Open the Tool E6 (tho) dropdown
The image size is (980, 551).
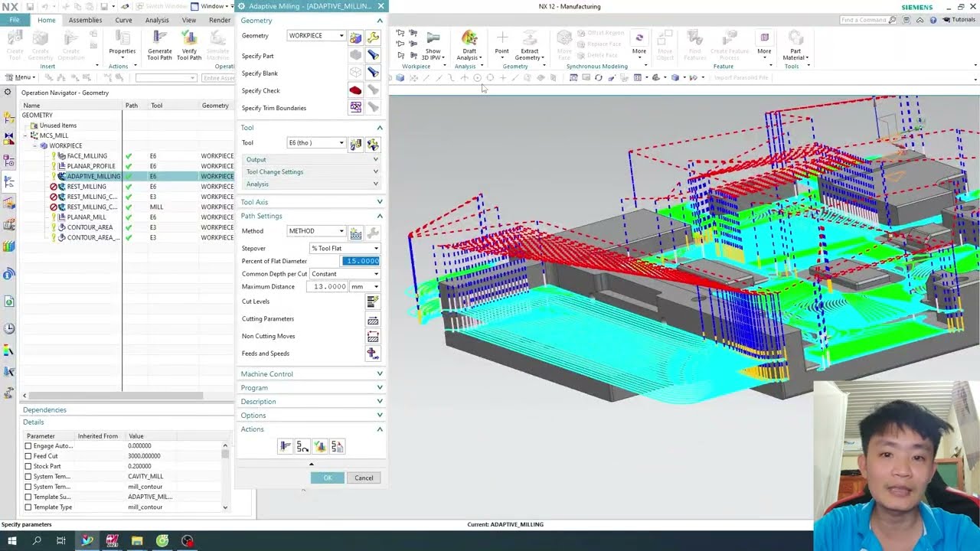pos(316,143)
